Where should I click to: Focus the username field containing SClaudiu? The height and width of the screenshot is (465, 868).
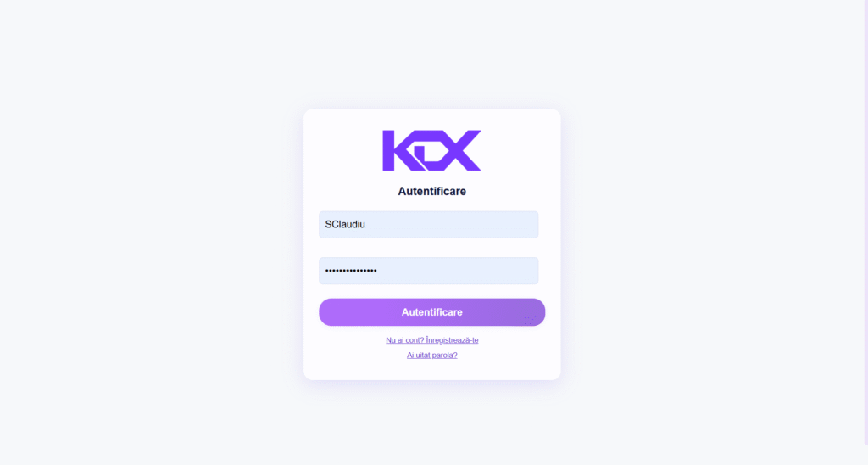428,225
